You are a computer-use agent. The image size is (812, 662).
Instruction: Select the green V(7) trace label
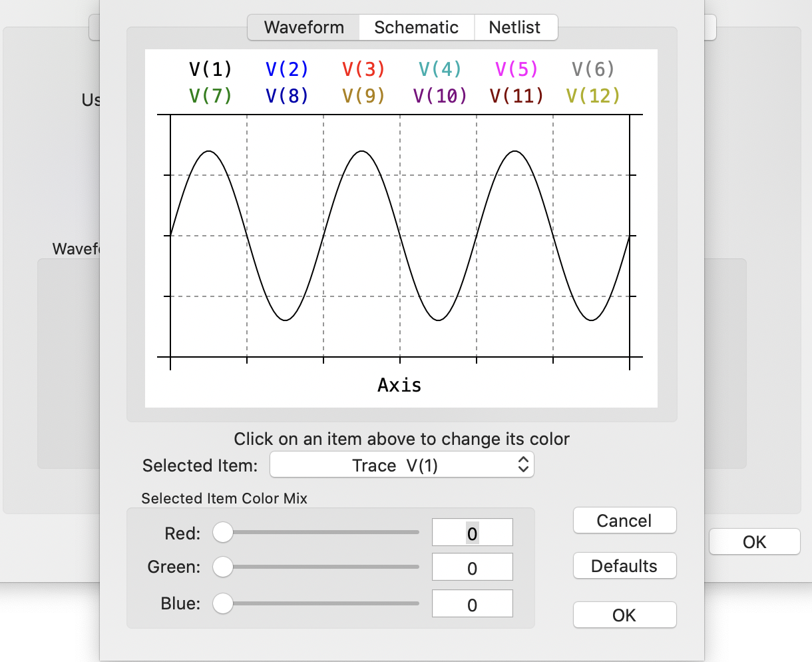pos(210,95)
